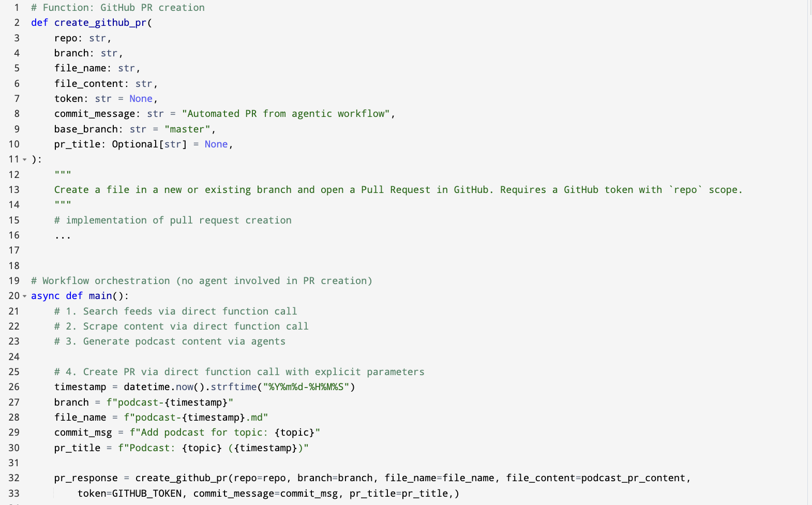This screenshot has width=812, height=505.
Task: Click the "Workflow orchestration" comment line
Action: click(x=201, y=281)
